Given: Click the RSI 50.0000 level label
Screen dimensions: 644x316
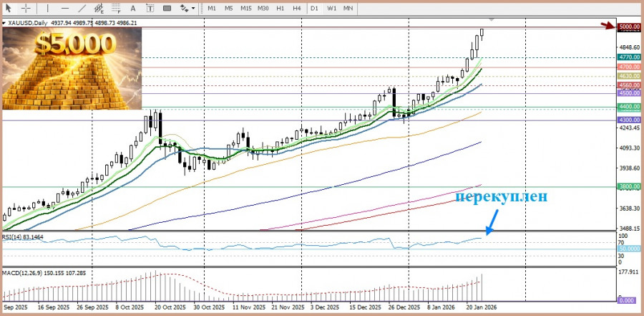Looking at the screenshot, I should 630,249.
